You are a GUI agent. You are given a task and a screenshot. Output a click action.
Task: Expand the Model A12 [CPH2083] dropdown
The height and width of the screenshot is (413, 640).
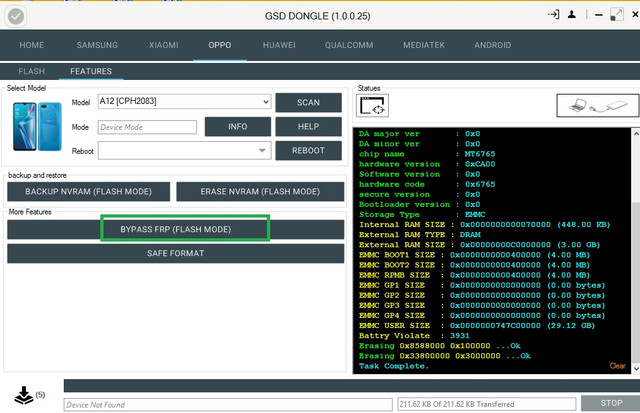click(184, 101)
